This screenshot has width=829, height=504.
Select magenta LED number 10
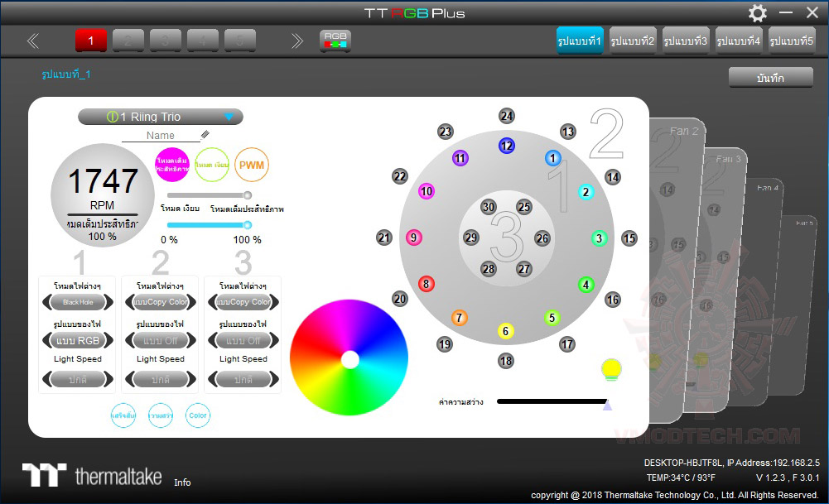tap(427, 190)
